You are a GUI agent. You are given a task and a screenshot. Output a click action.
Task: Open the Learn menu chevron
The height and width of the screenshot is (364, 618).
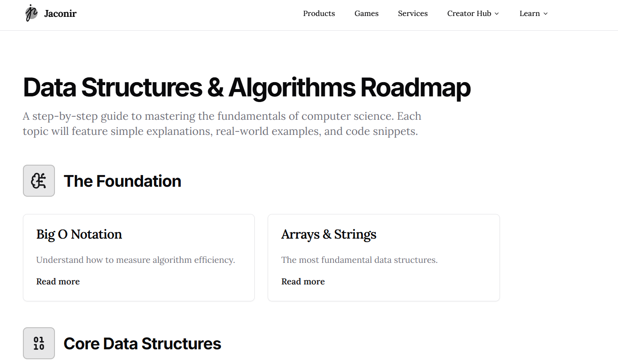pos(545,14)
